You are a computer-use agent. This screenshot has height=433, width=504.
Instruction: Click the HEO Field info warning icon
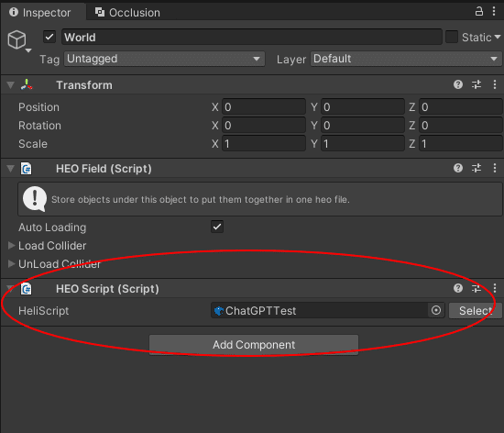tap(35, 199)
